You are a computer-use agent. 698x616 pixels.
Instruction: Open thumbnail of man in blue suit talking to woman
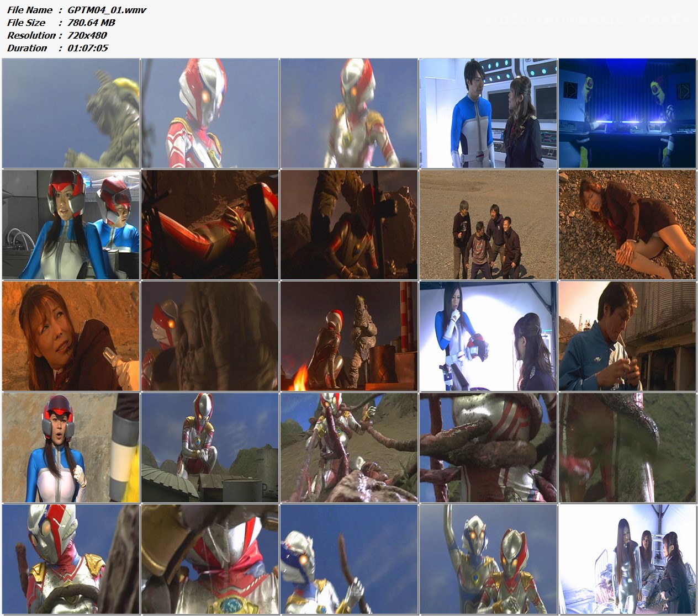coord(489,113)
